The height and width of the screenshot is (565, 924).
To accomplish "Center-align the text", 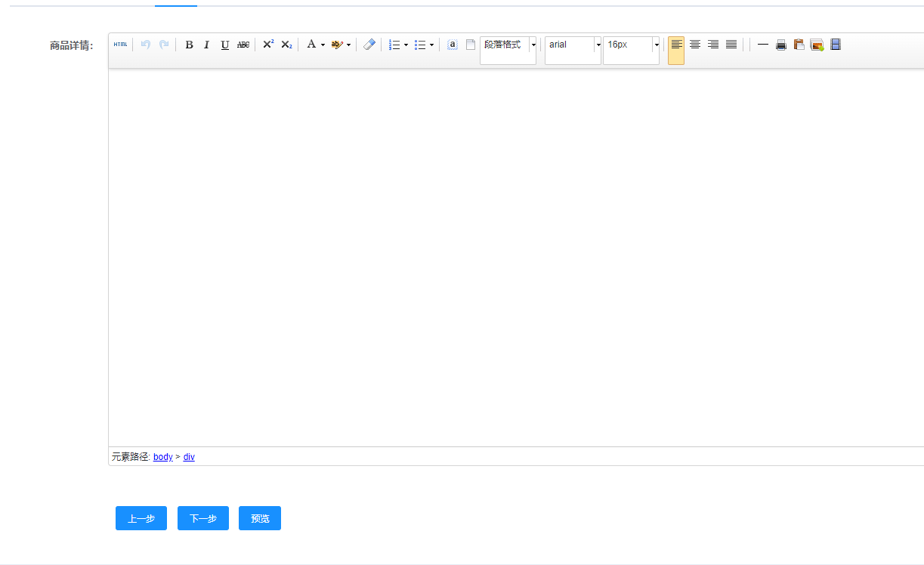I will pos(695,45).
